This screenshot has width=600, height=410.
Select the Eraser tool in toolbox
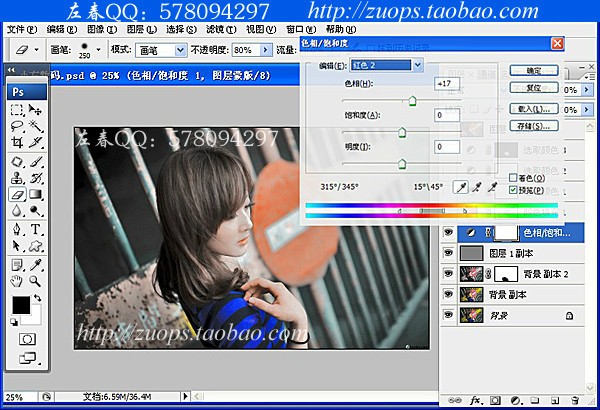pyautogui.click(x=17, y=194)
